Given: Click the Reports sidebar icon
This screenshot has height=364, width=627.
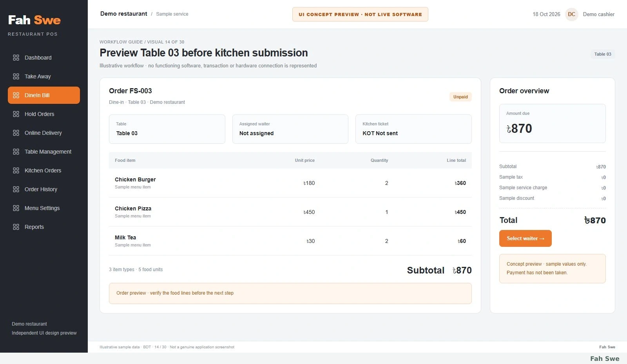Looking at the screenshot, I should (x=16, y=227).
